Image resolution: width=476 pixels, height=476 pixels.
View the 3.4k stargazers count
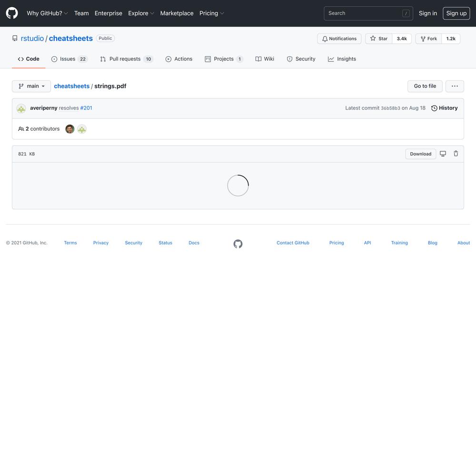pos(402,39)
